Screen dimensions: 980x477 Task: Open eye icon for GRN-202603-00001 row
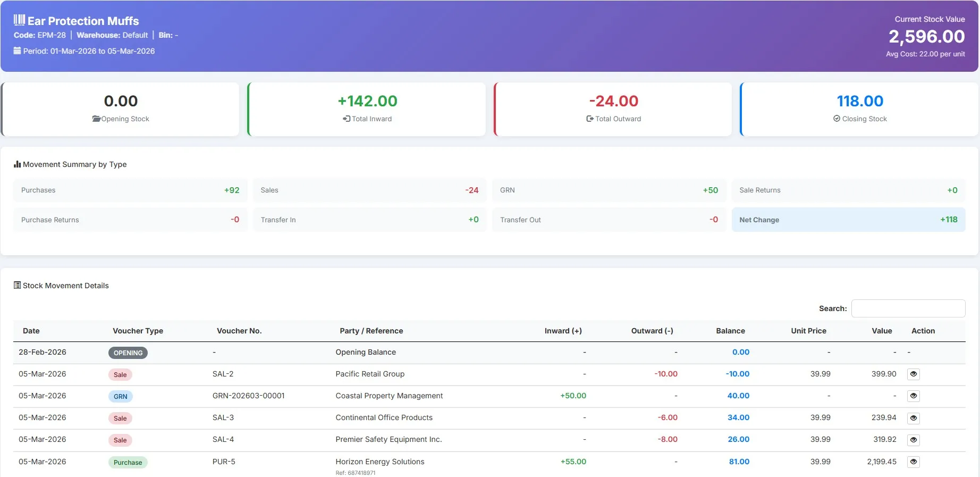click(913, 396)
